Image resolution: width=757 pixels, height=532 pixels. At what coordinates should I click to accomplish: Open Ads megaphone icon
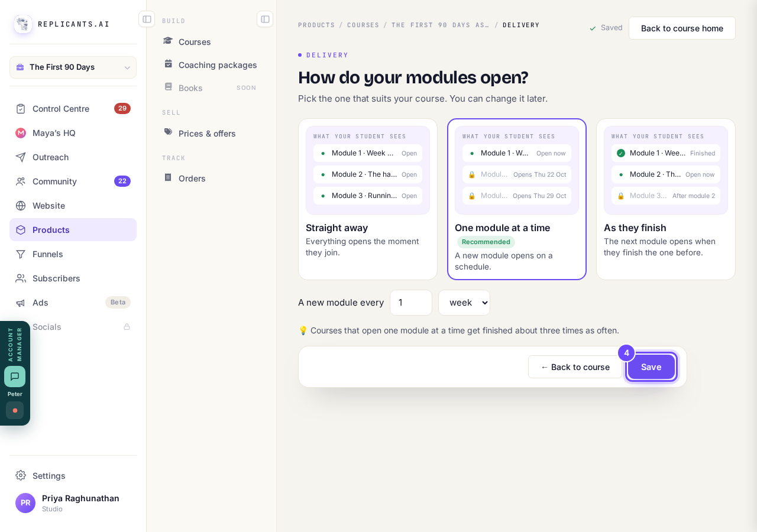[21, 303]
